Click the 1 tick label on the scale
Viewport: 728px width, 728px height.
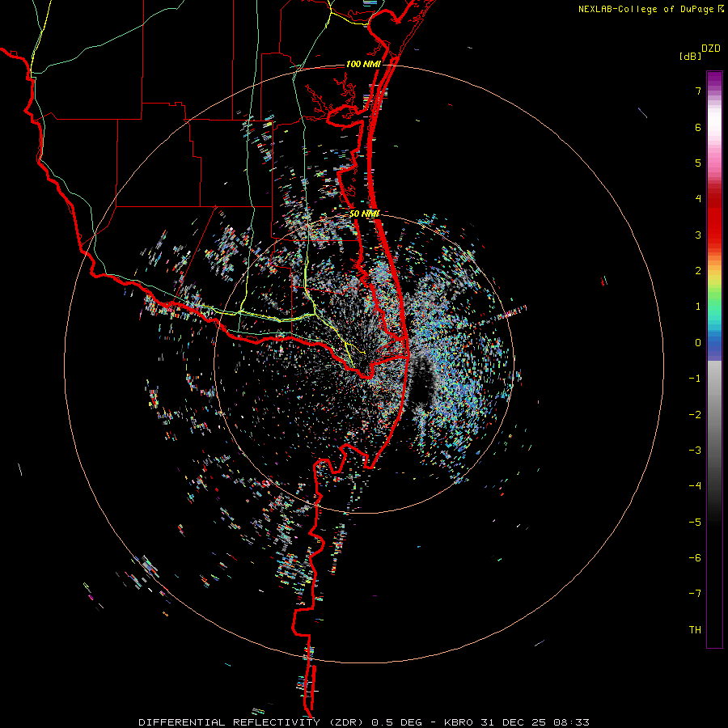click(698, 307)
